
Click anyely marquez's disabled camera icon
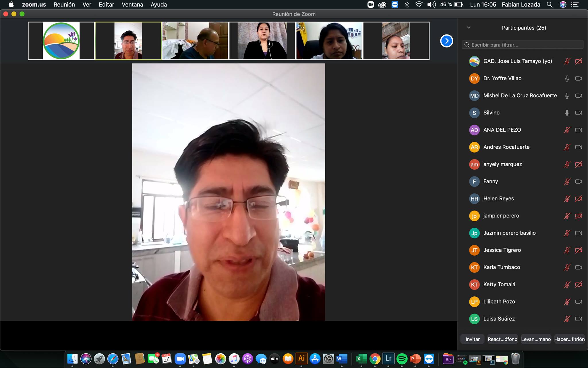[579, 164]
